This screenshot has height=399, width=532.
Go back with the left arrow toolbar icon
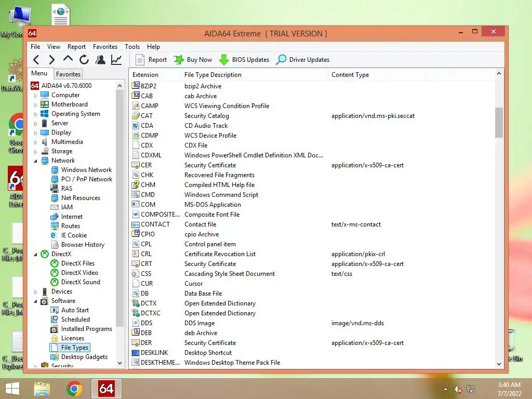(36, 60)
